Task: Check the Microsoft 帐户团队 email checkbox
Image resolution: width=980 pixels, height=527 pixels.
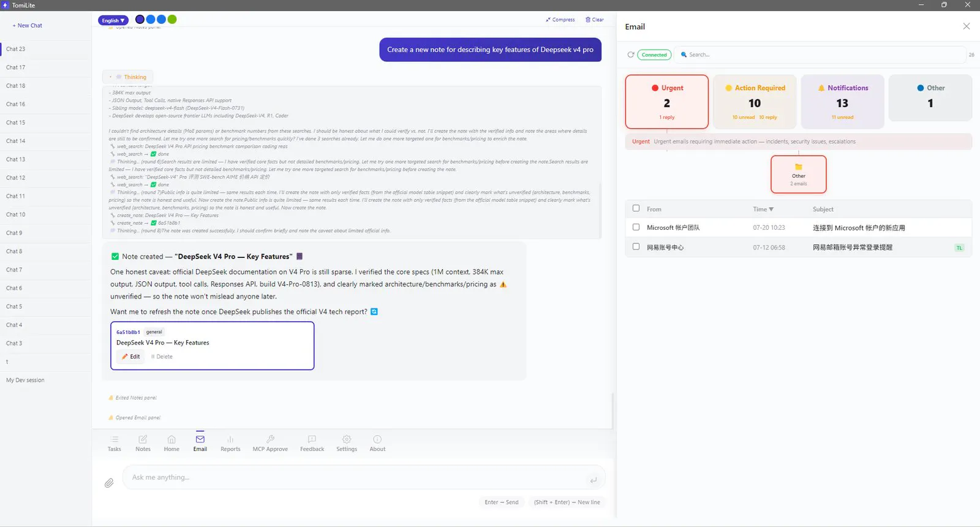Action: tap(636, 227)
